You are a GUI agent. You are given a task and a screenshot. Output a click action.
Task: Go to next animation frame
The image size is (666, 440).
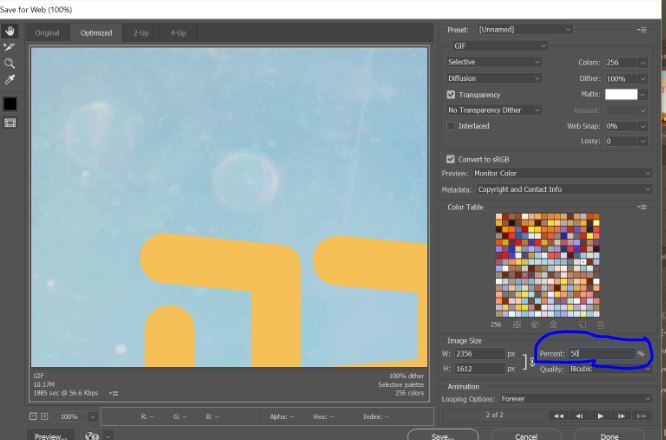pyautogui.click(x=621, y=416)
